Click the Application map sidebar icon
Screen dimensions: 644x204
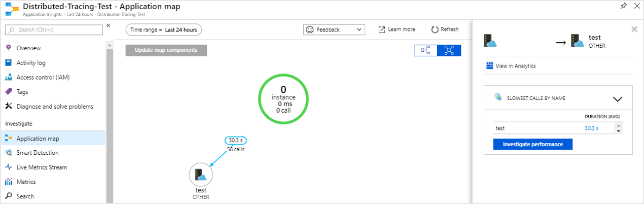tap(8, 138)
